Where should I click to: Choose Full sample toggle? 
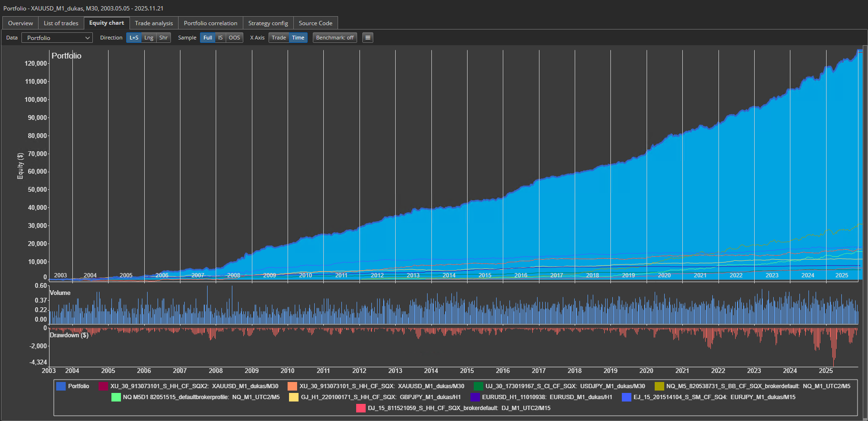tap(208, 38)
